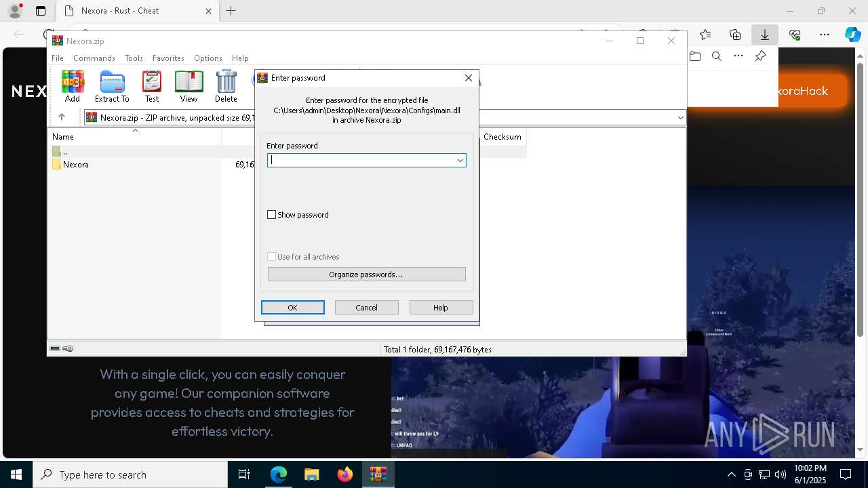This screenshot has width=868, height=488.
Task: Open a new Edge tab
Action: [x=231, y=11]
